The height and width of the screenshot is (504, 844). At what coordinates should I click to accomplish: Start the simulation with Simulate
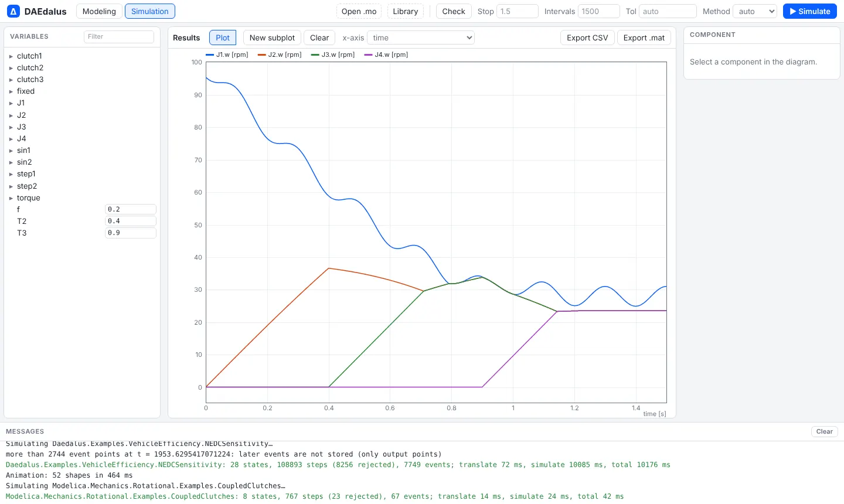point(810,11)
